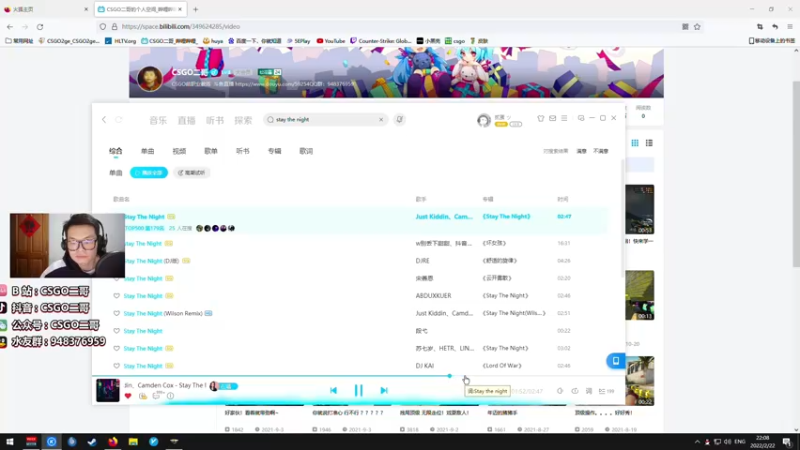This screenshot has height=450, width=800.
Task: Open album 《Lord Of War》
Action: point(502,366)
